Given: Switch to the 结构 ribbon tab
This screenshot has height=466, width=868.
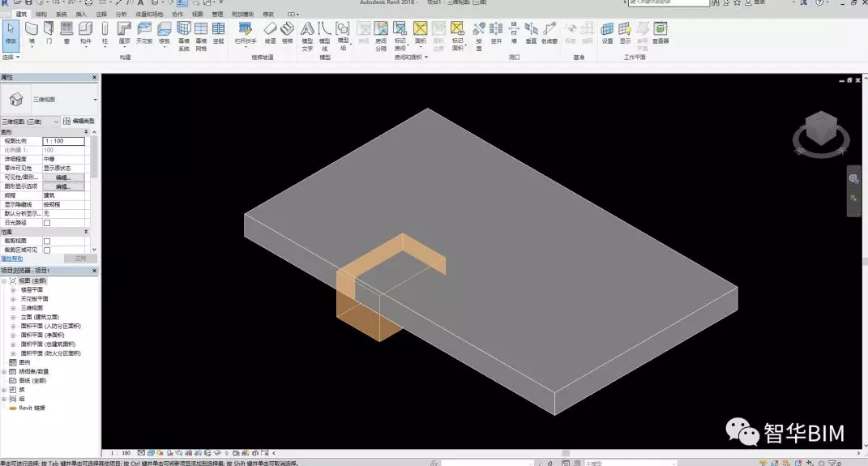Looking at the screenshot, I should pyautogui.click(x=41, y=15).
